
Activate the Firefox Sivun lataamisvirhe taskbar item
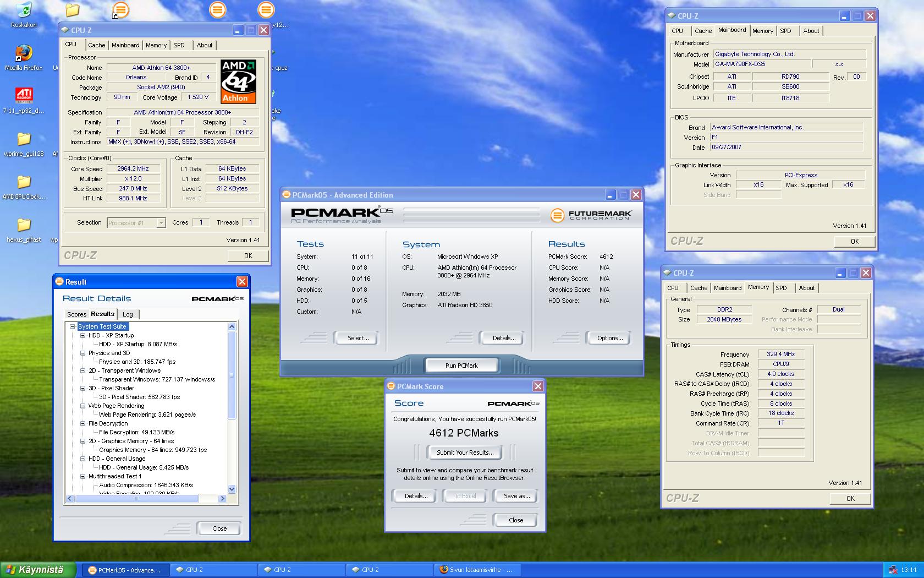coord(477,570)
